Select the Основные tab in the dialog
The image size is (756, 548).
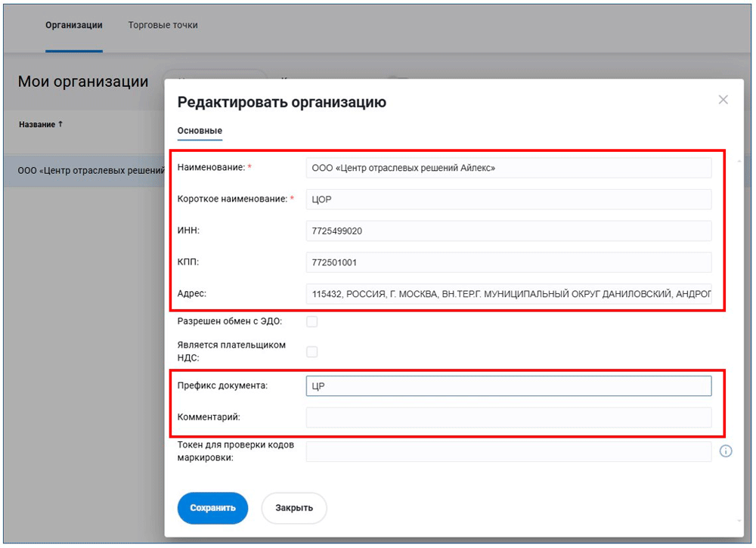(x=200, y=131)
